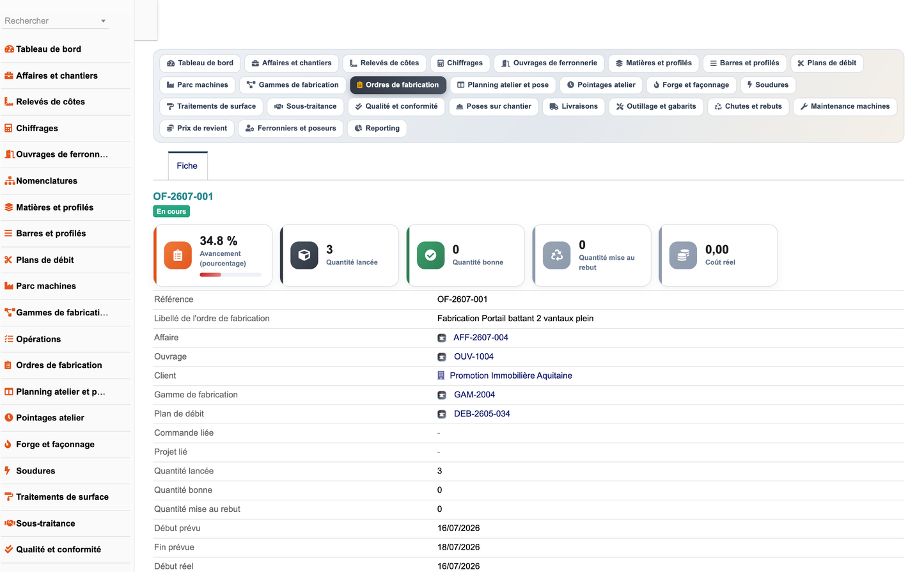Click the sidebar Plans de débit scissors icon
The height and width of the screenshot is (572, 924).
tap(9, 260)
